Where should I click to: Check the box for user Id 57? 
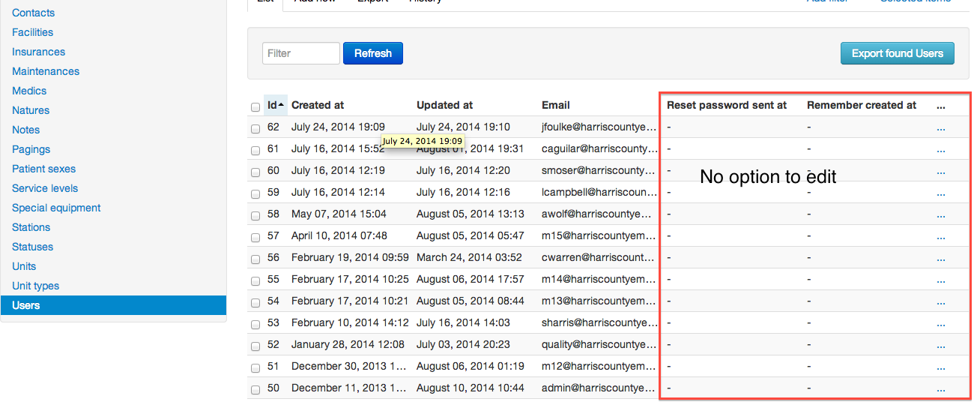[x=255, y=238]
